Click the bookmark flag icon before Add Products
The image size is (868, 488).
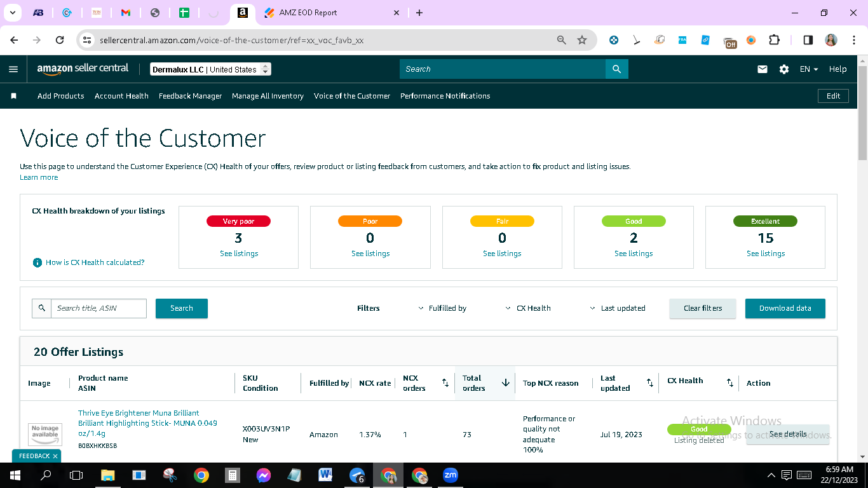tap(13, 96)
